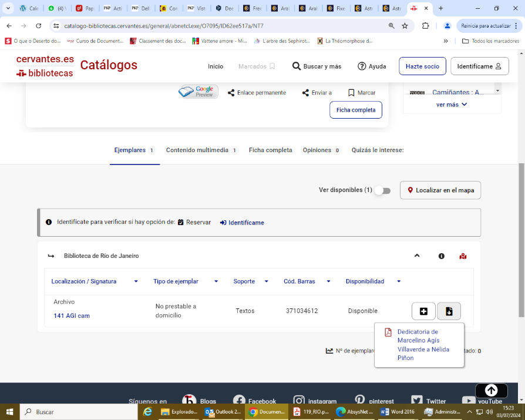Click Hazte socio in the header

(422, 66)
